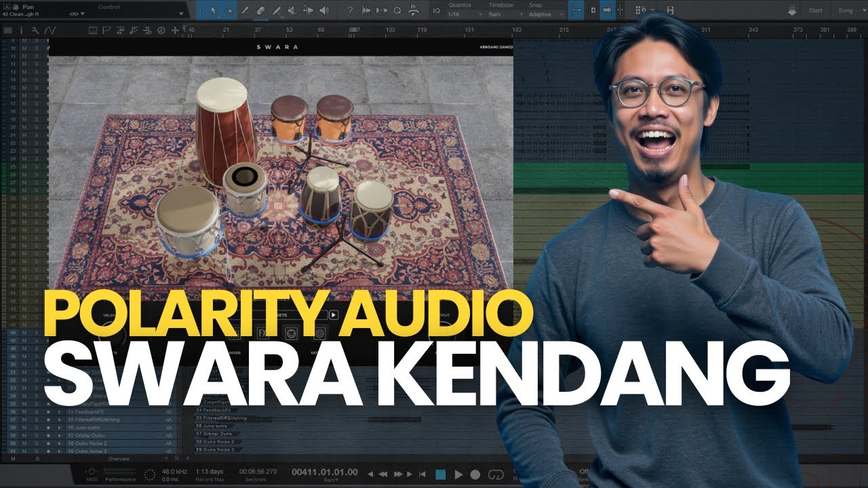Viewport: 868px width, 488px height.
Task: Click the play arrow in SWARA plugin
Action: pyautogui.click(x=334, y=314)
